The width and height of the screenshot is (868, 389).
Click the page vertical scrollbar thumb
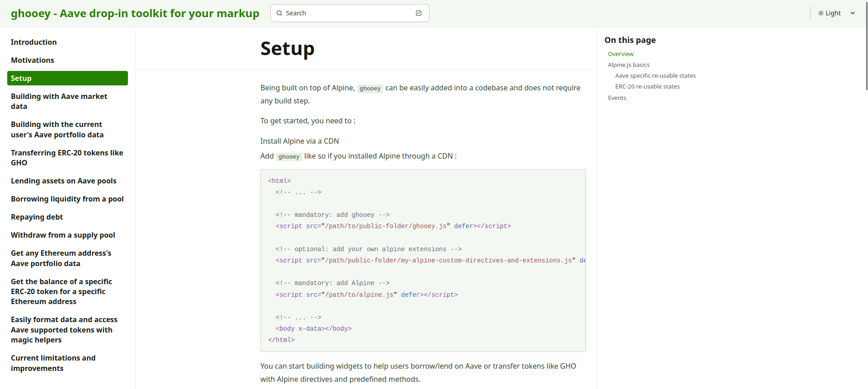click(866, 45)
